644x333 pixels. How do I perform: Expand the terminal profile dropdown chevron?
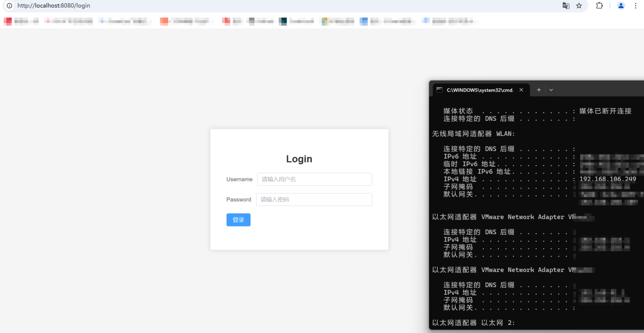click(551, 90)
